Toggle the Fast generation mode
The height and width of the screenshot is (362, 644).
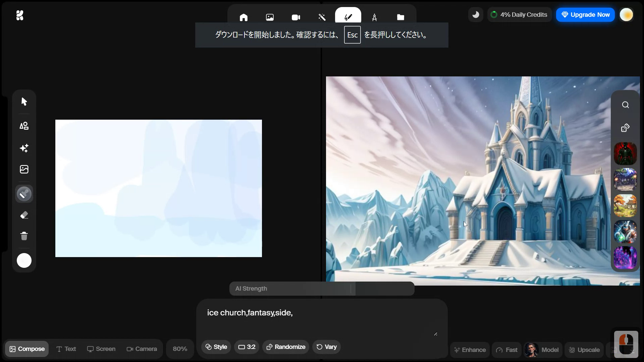506,350
